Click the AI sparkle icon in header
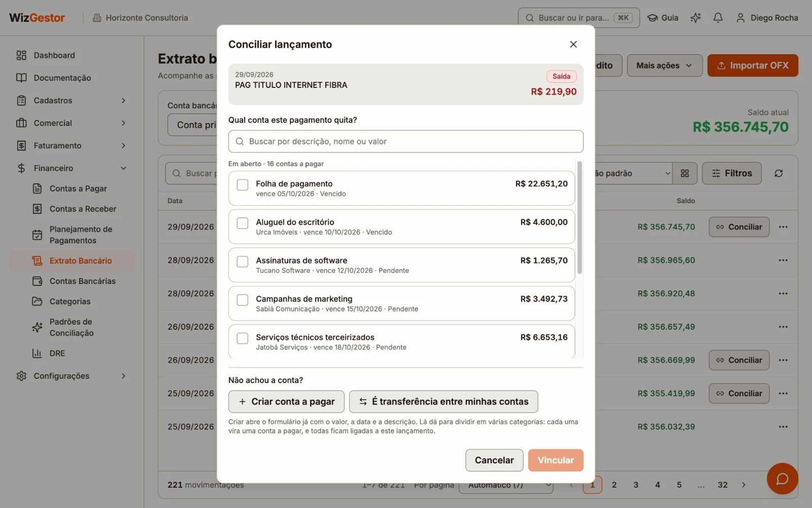 (695, 18)
